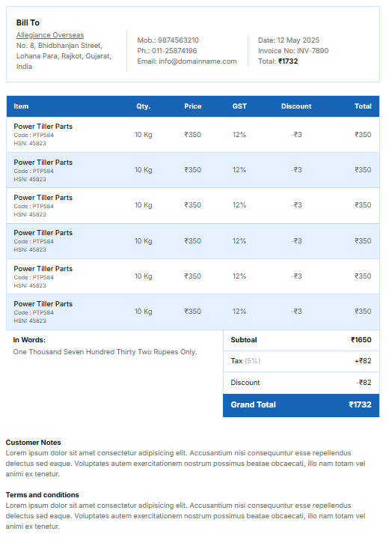
Task: Click the GST column header
Action: (239, 106)
